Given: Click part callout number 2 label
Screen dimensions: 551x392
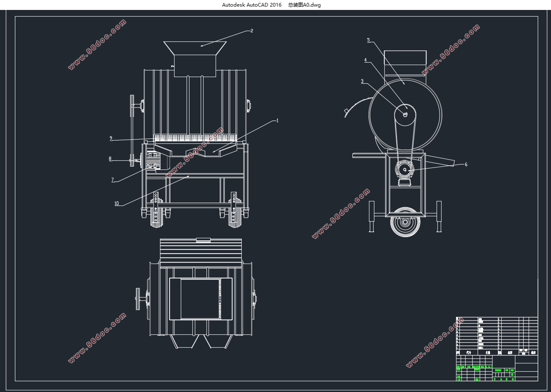Looking at the screenshot, I should 252,31.
